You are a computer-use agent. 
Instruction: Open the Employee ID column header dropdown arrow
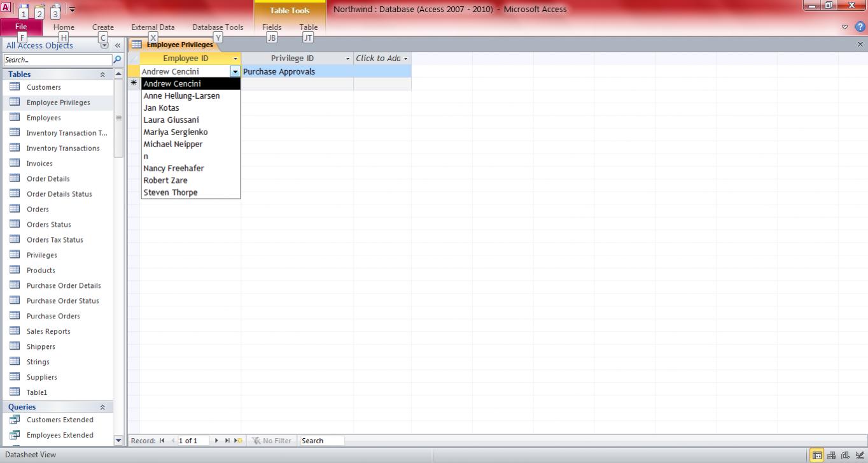pos(235,59)
